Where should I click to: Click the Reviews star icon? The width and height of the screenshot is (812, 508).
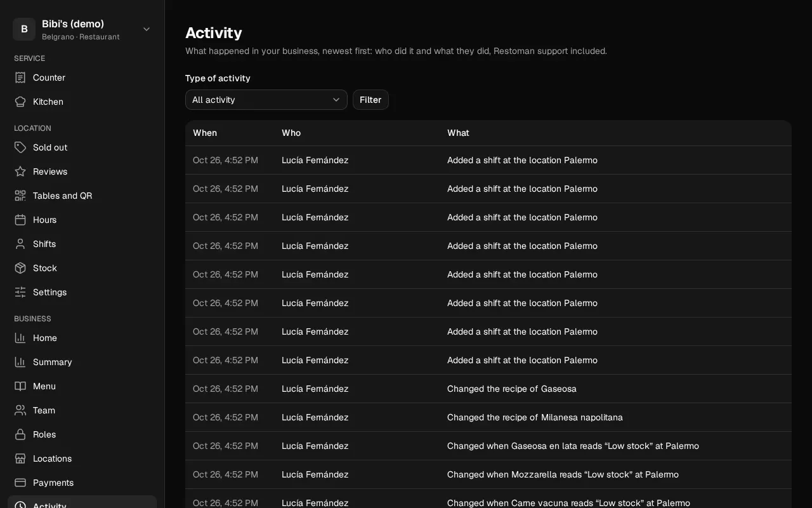click(x=20, y=171)
